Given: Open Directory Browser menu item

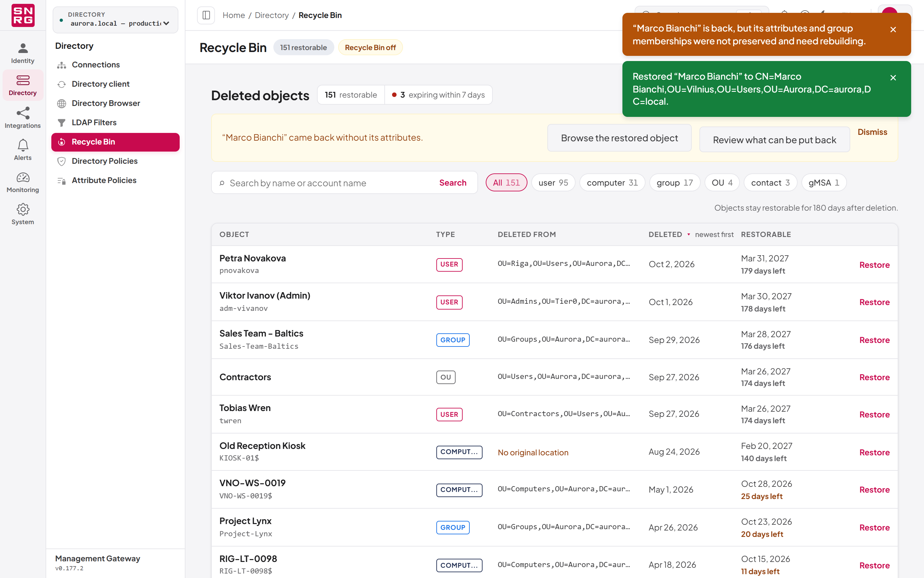Looking at the screenshot, I should click(115, 103).
